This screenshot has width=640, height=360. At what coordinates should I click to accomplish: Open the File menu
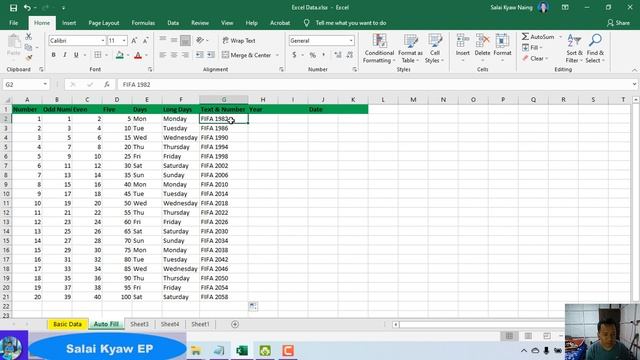[x=13, y=23]
